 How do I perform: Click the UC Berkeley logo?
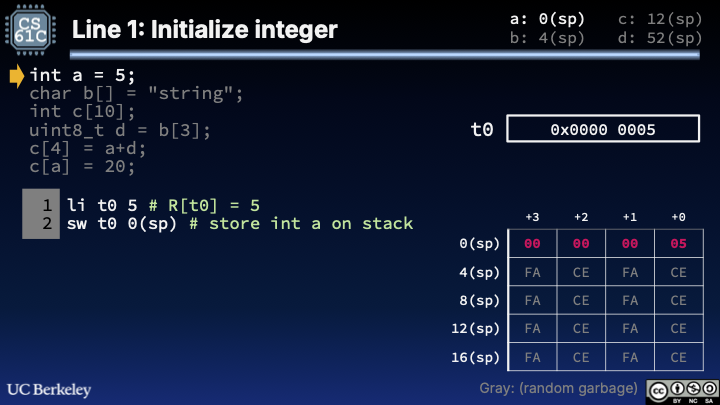[49, 388]
